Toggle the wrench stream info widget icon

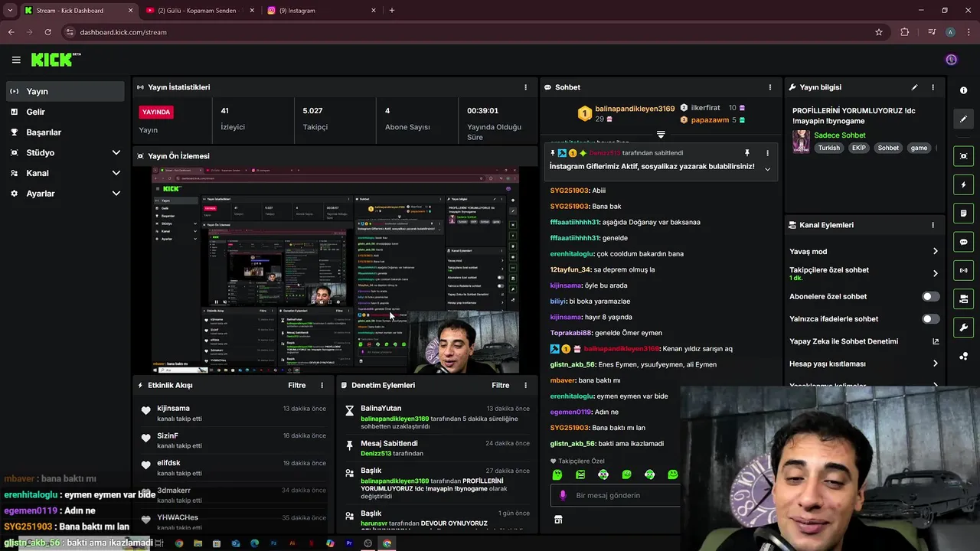963,328
